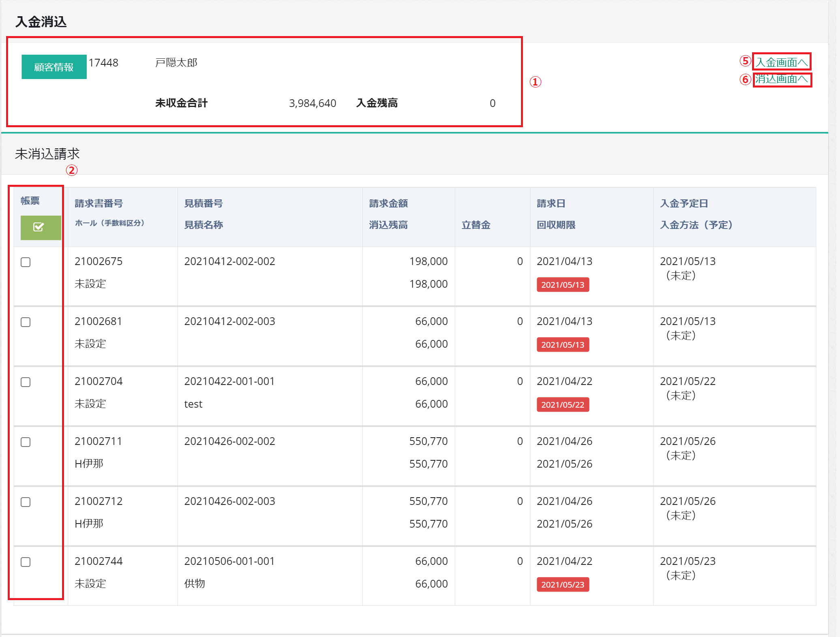Screen dimensions: 840x637
Task: Click the red 2021/05/13 badge for invoice 21002675
Action: [562, 284]
